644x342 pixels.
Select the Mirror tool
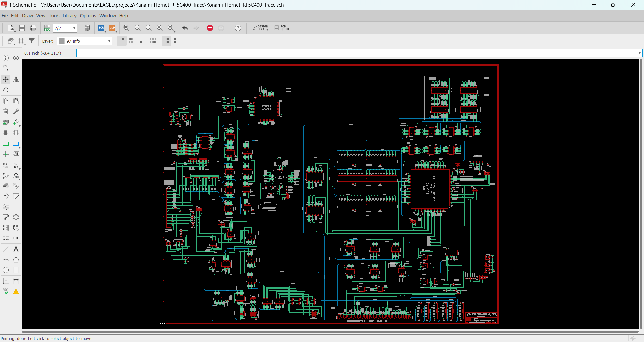click(x=16, y=79)
